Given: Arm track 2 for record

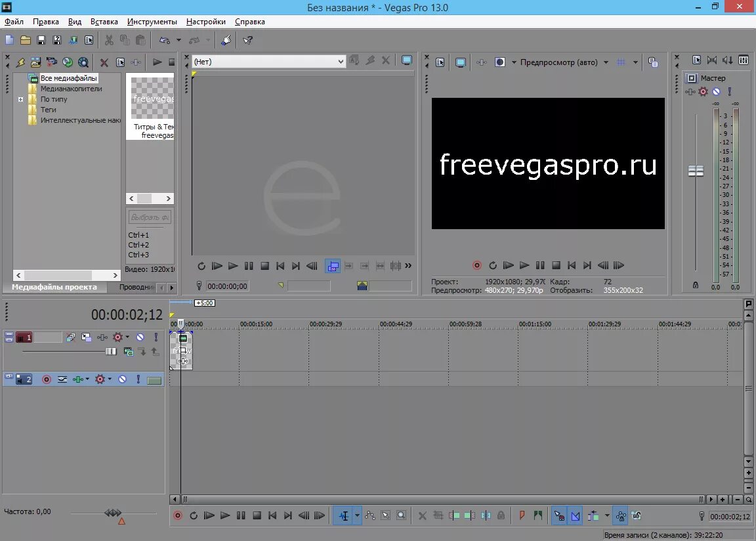Looking at the screenshot, I should pyautogui.click(x=47, y=379).
